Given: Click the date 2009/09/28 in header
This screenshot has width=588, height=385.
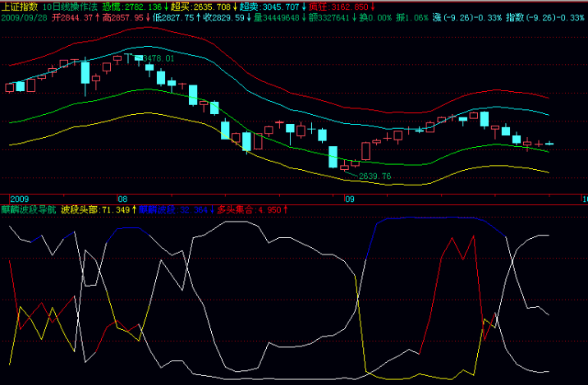Looking at the screenshot, I should [25, 16].
